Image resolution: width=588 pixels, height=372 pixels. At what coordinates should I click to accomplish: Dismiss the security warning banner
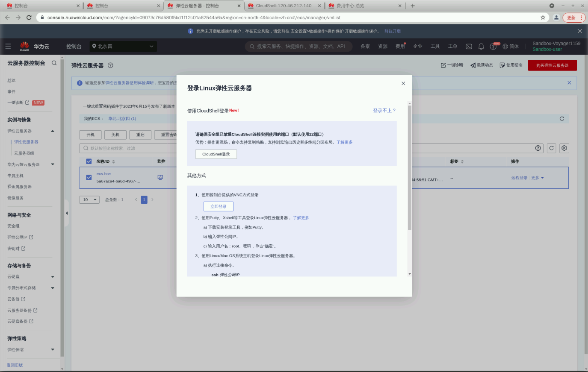coord(580,31)
